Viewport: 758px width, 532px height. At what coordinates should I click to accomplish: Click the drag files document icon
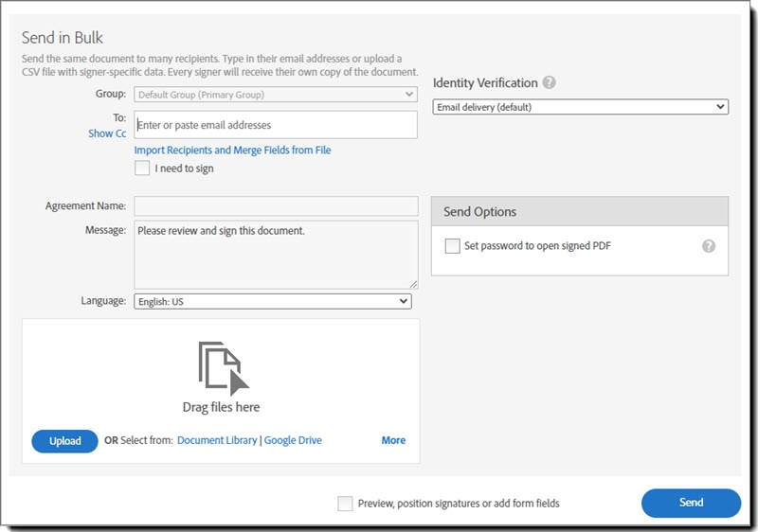click(224, 368)
